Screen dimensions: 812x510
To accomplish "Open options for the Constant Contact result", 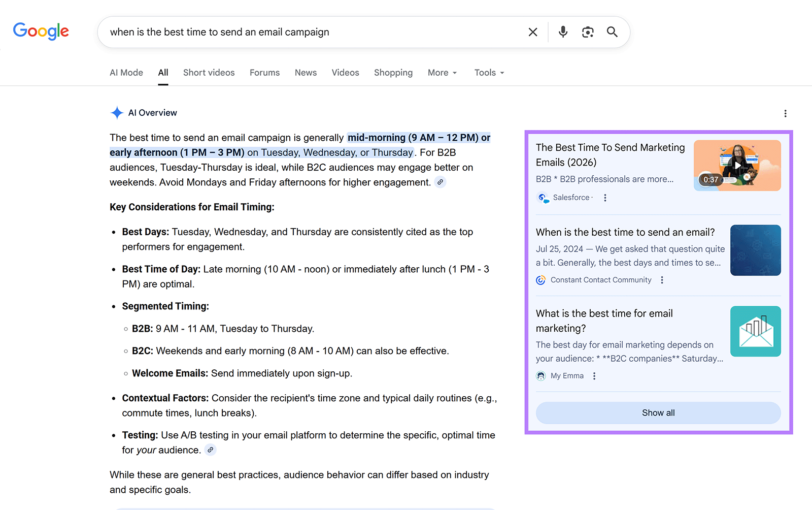I will [x=662, y=279].
